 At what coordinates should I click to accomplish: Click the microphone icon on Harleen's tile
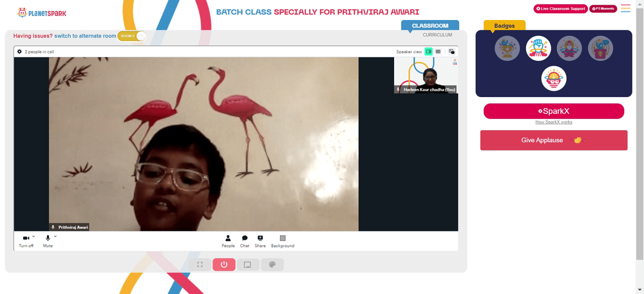(398, 89)
